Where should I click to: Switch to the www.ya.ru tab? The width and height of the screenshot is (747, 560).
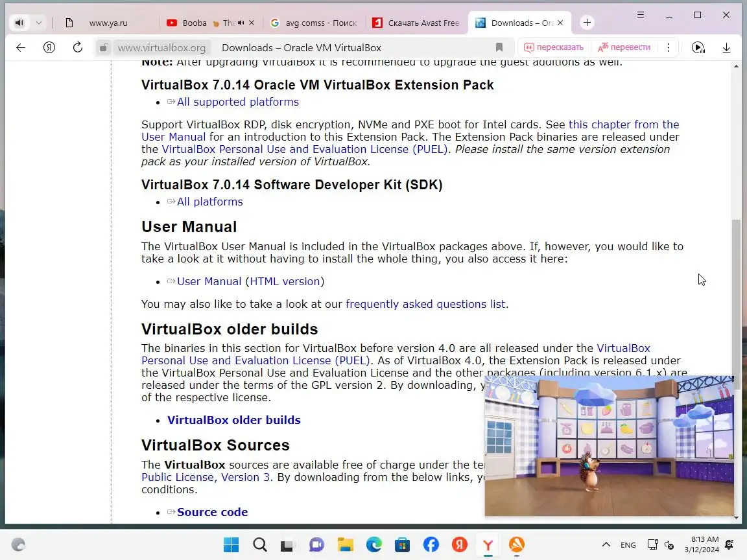click(108, 23)
